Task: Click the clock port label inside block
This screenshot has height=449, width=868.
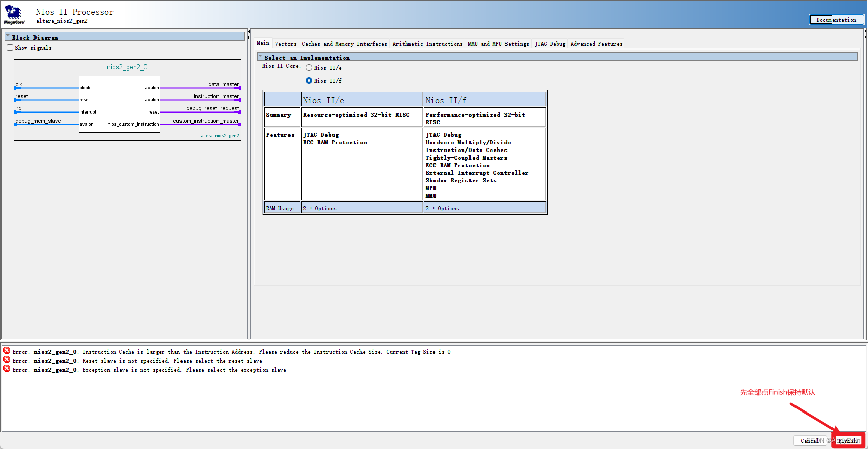Action: 85,88
